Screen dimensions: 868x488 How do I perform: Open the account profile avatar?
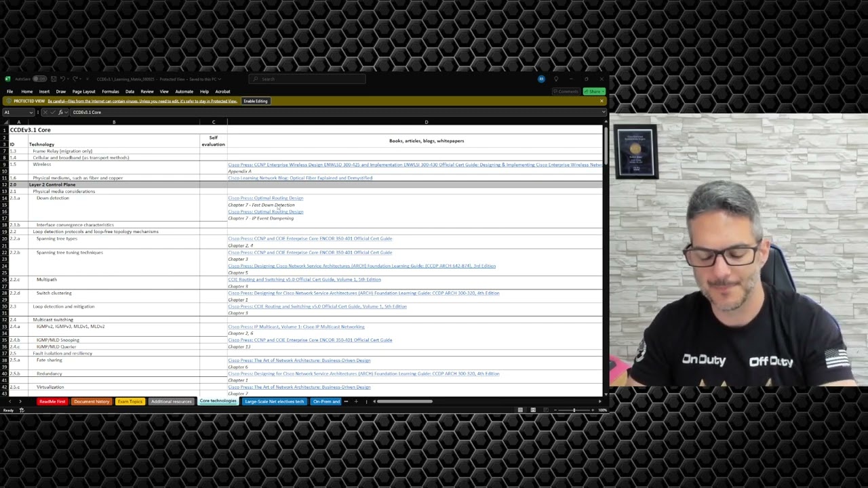click(x=541, y=79)
